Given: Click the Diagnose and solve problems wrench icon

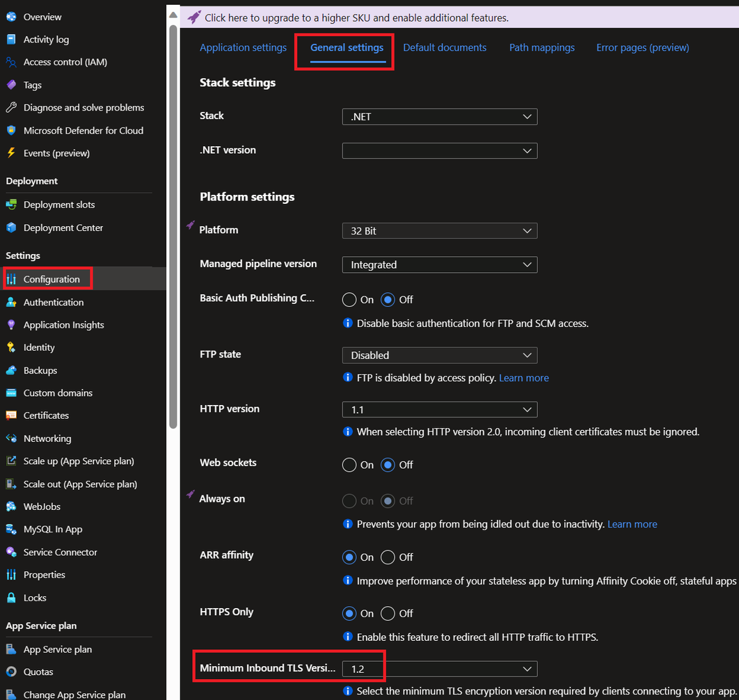Looking at the screenshot, I should [11, 107].
